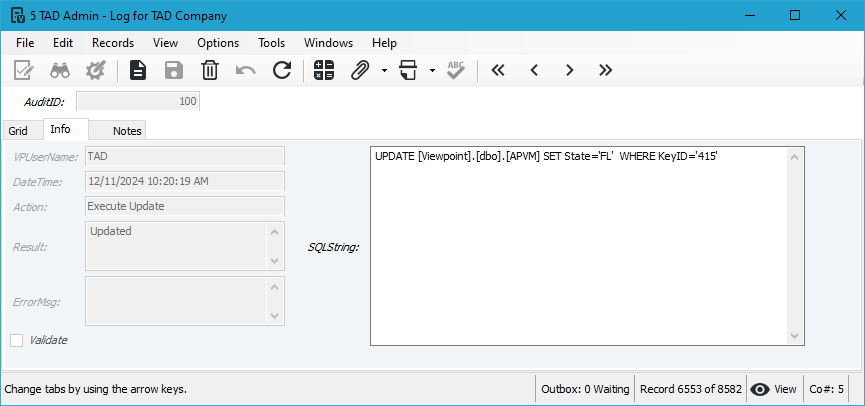Click ErrorMsg box scroll down arrow

point(275,316)
